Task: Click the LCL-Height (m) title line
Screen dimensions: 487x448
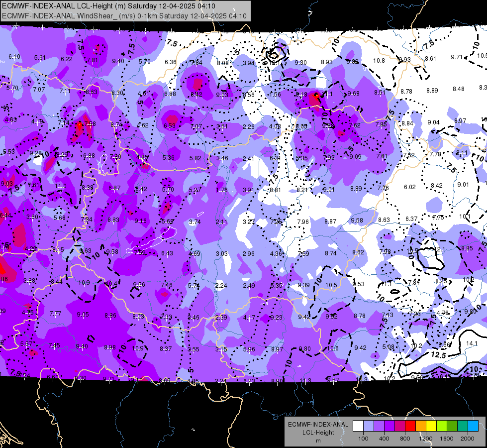Action: point(108,6)
